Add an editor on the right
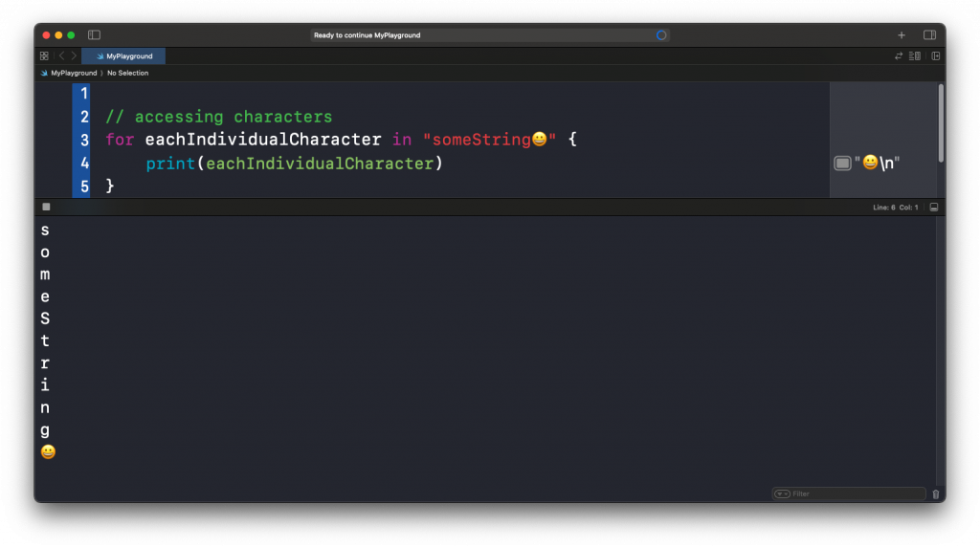This screenshot has height=548, width=980. (935, 56)
